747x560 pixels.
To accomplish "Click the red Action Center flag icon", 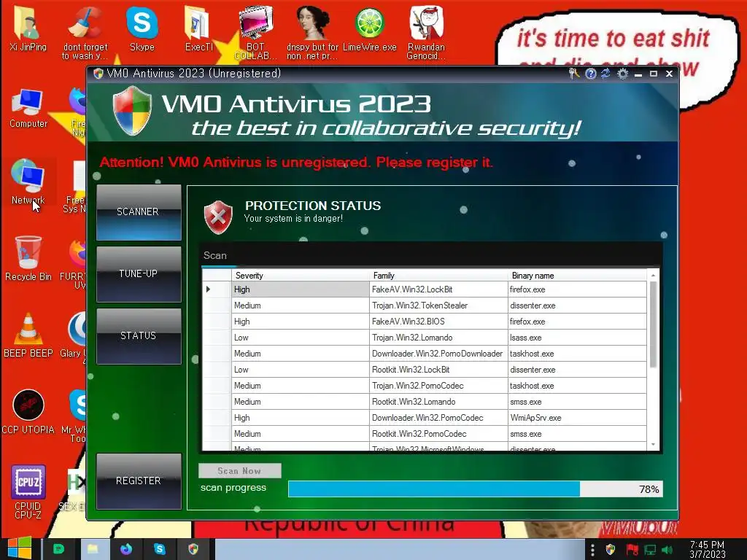I will [632, 550].
